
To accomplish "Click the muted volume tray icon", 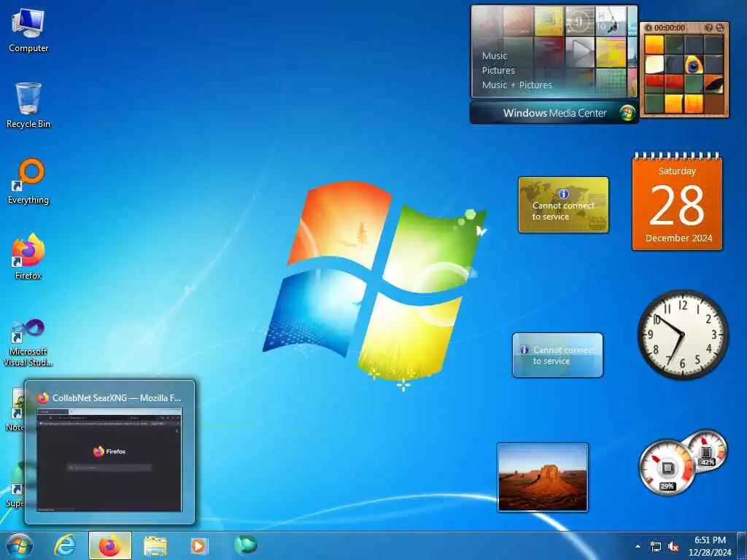I will pos(673,547).
